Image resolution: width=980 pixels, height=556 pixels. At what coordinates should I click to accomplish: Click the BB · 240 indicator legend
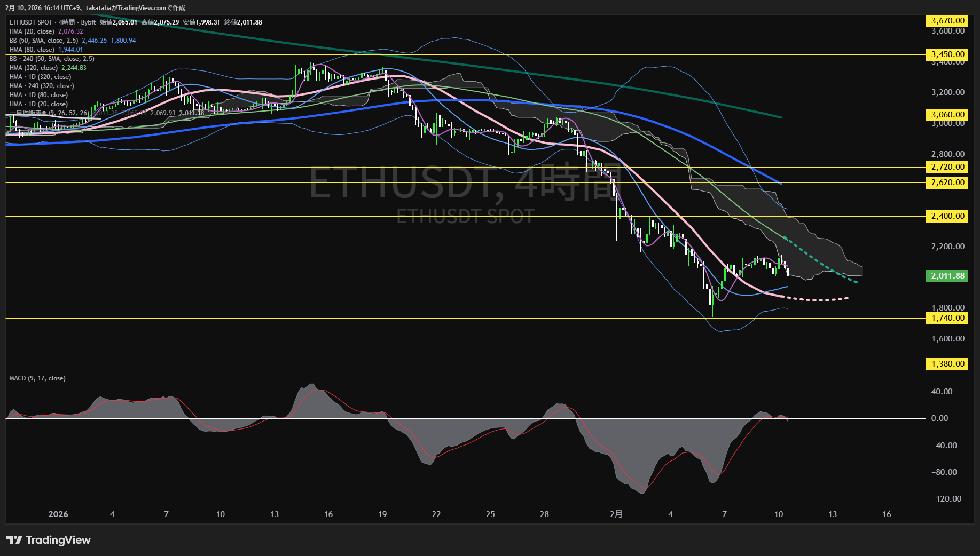(52, 59)
